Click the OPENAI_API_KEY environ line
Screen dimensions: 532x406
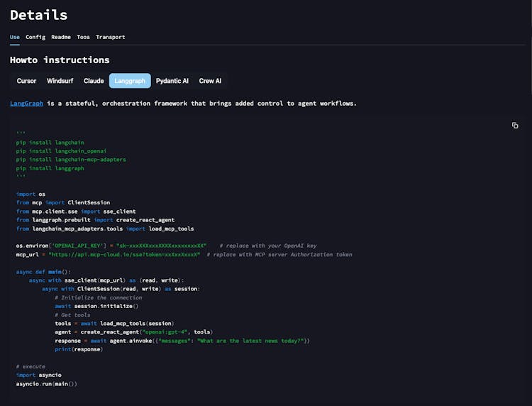[111, 246]
